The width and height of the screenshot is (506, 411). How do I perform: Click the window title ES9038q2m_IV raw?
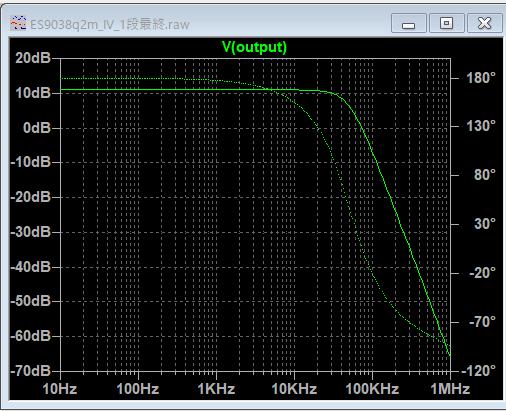coord(110,24)
